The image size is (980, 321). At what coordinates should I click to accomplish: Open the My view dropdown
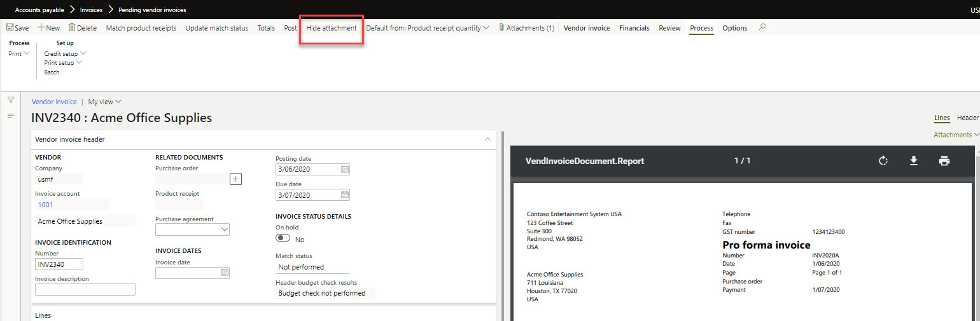[105, 102]
